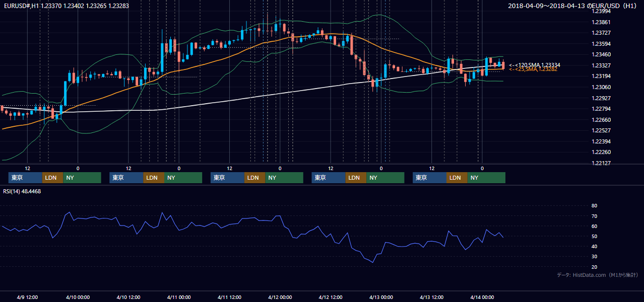Click RSI scale level 60
644x302 pixels.
coord(594,226)
